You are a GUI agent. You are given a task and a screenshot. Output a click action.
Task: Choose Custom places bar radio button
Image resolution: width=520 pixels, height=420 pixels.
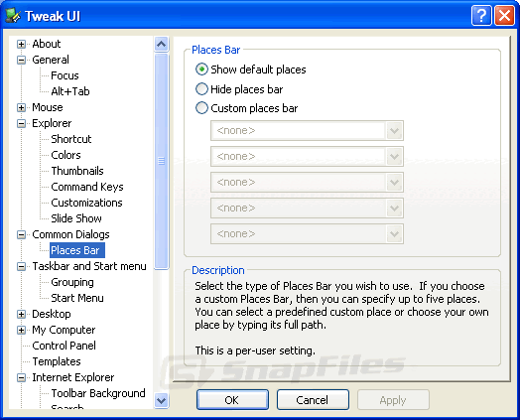point(201,108)
